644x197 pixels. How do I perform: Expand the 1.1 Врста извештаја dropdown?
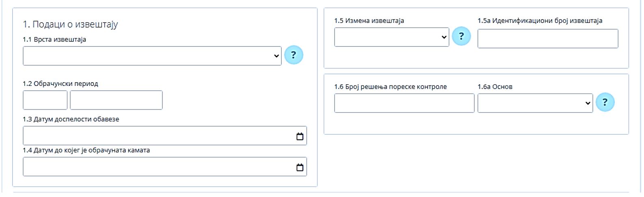pyautogui.click(x=152, y=56)
